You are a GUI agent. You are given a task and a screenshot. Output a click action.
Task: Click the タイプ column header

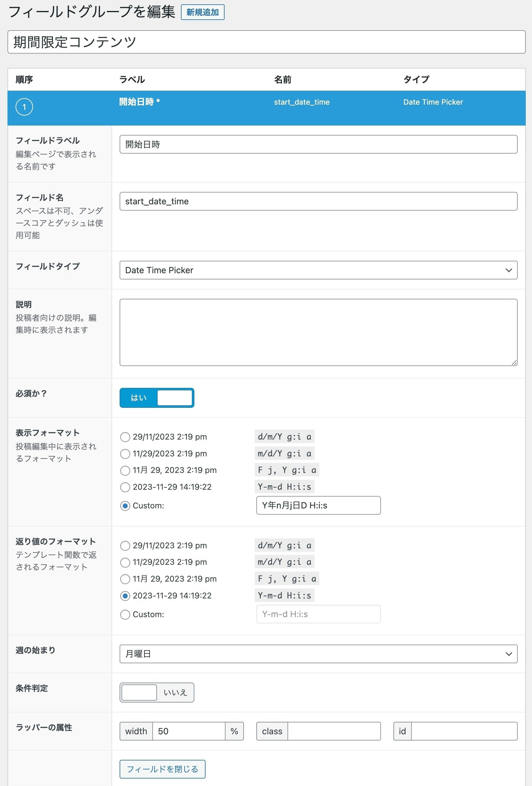[x=416, y=79]
